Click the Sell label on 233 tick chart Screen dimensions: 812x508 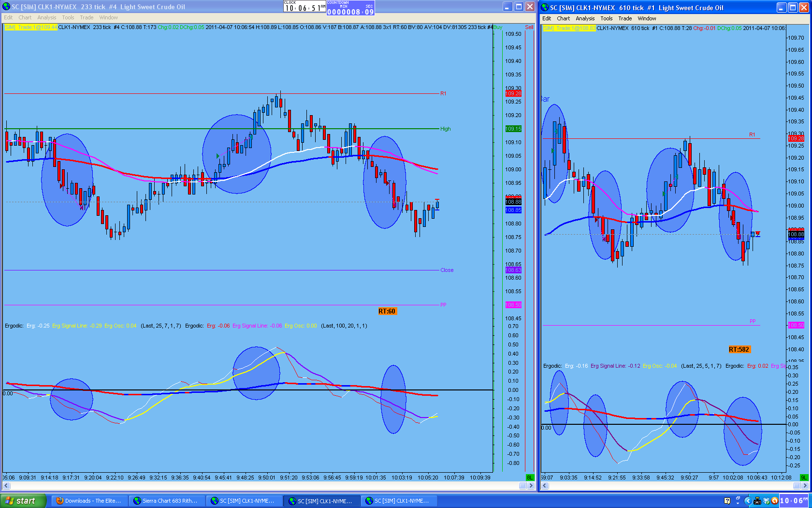[x=529, y=27]
